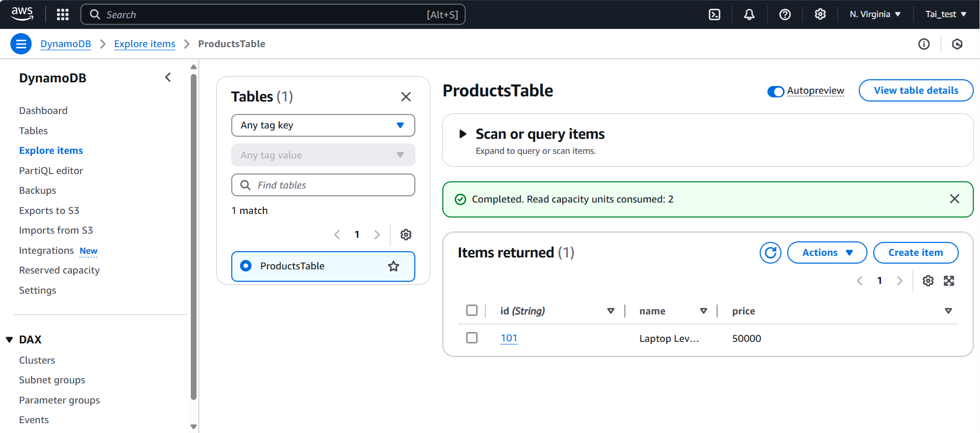Open Tables in the sidebar

33,131
